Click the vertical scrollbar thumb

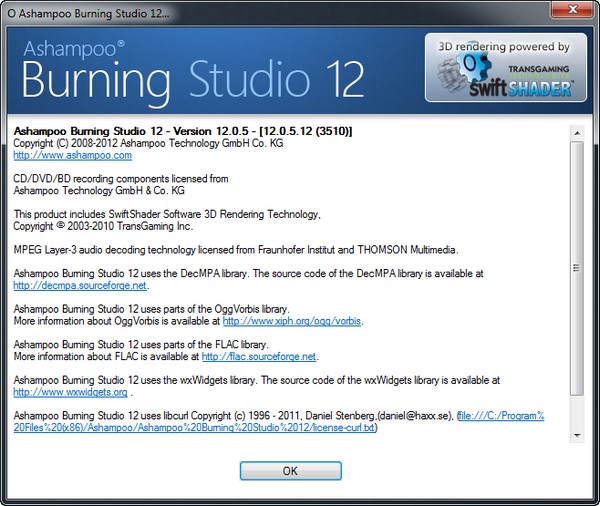point(577,268)
